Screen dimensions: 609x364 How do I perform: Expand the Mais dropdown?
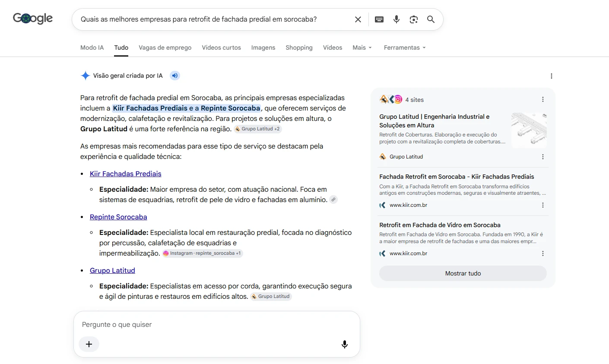click(x=362, y=47)
